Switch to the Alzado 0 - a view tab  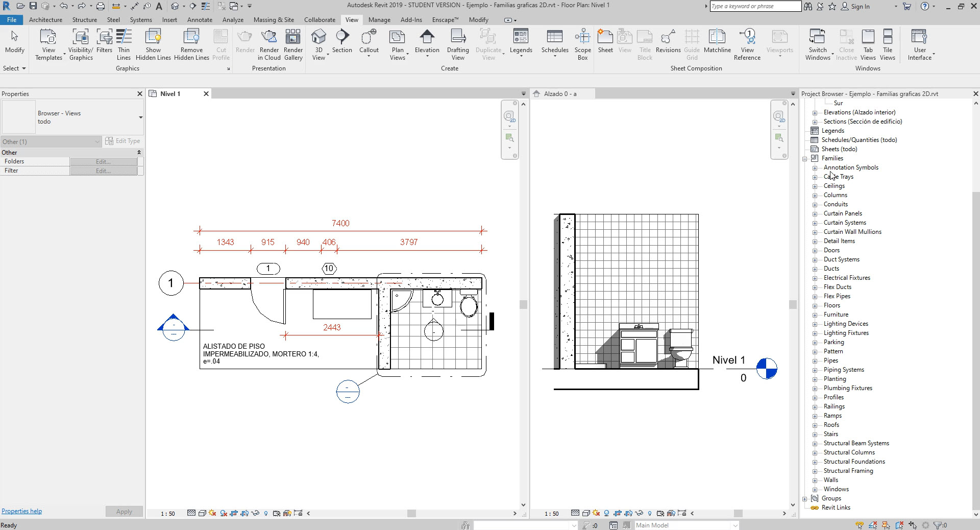560,94
